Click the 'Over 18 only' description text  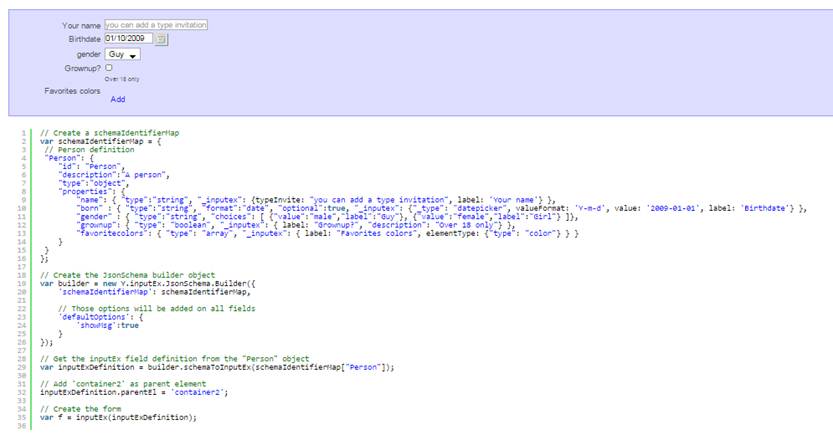tap(122, 79)
